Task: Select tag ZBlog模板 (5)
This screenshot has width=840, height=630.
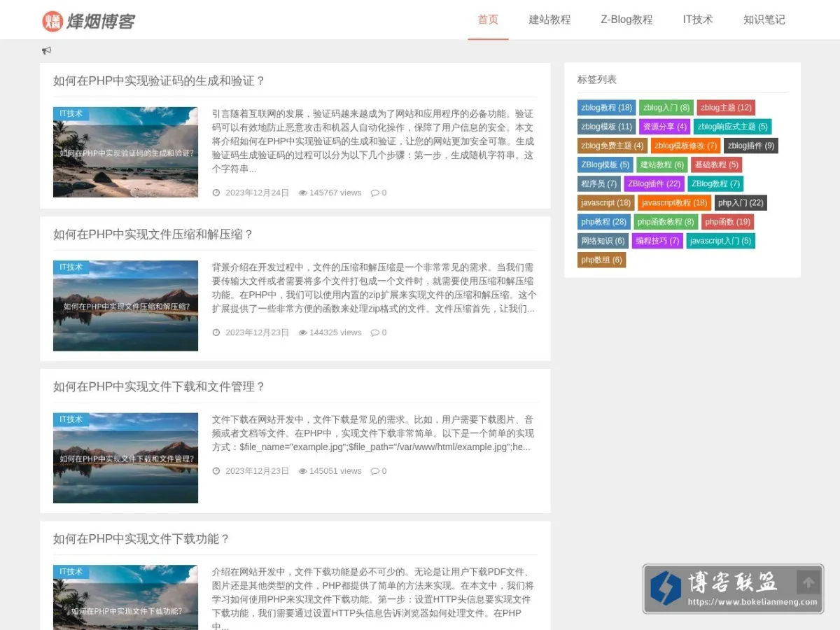Action: tap(605, 164)
